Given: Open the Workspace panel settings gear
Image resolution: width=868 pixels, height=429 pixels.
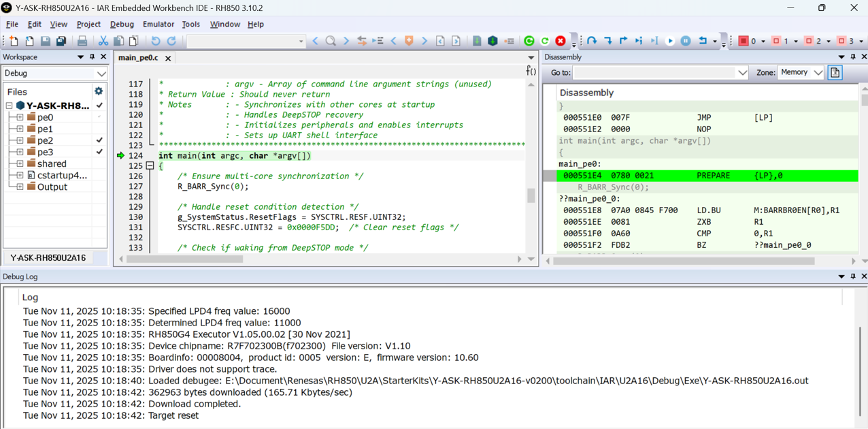Looking at the screenshot, I should click(99, 91).
